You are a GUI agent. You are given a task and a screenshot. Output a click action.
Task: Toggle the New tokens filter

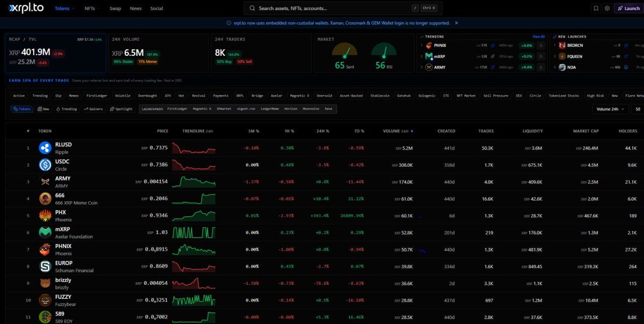coord(43,109)
